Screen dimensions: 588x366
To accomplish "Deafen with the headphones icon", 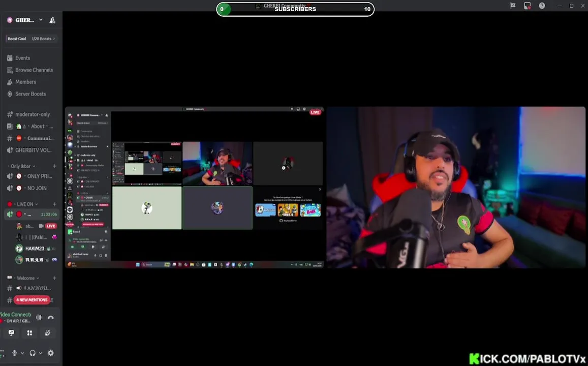I will pos(33,353).
